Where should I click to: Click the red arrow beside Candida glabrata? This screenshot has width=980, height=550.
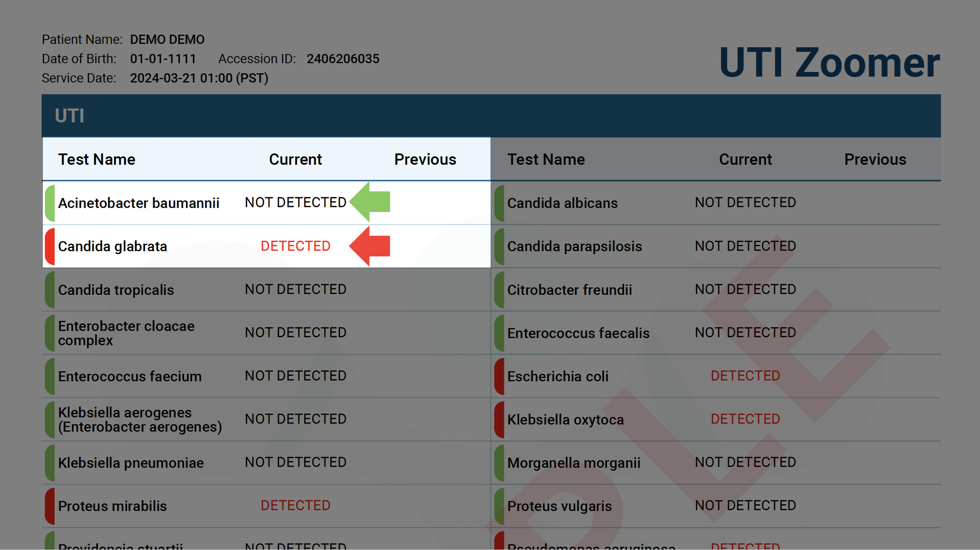[x=370, y=246]
